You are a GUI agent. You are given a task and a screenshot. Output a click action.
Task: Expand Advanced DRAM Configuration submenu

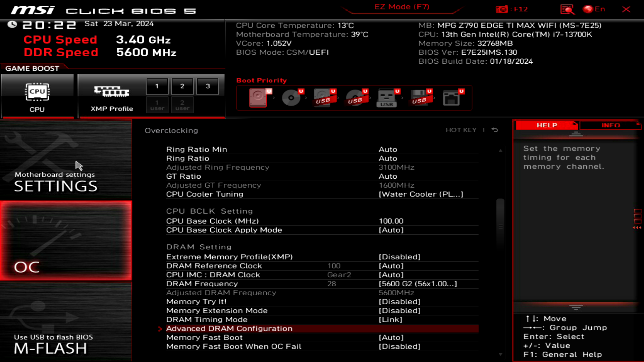coord(322,329)
